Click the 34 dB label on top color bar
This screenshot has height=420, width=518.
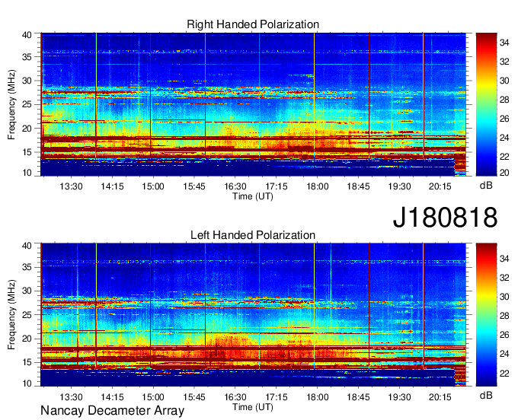pos(504,43)
